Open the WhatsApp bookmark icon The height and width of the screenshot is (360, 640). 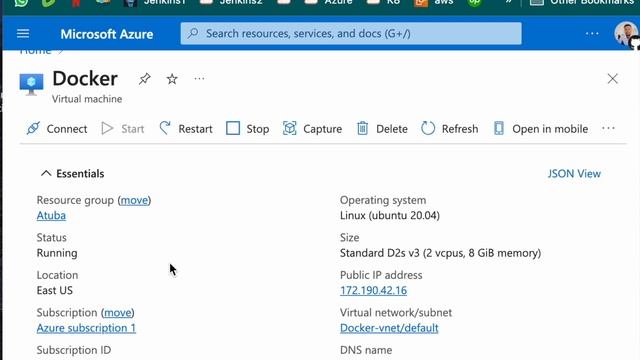point(21,2)
